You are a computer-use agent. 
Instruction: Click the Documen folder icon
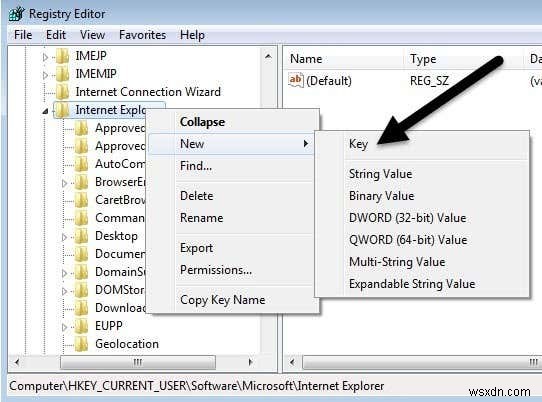tap(82, 254)
